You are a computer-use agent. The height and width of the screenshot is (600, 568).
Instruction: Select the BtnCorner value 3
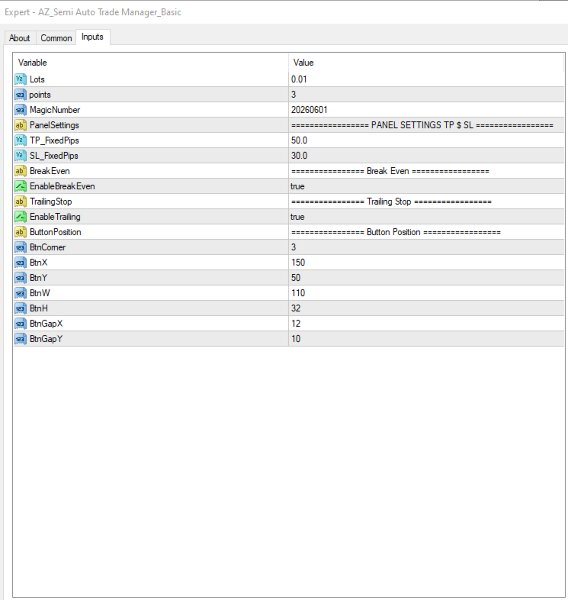click(294, 247)
